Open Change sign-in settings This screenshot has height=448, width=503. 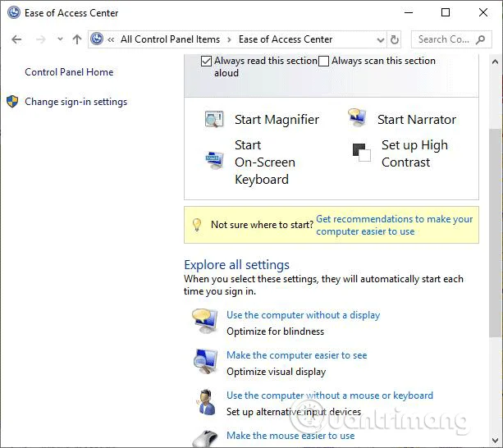(x=76, y=102)
